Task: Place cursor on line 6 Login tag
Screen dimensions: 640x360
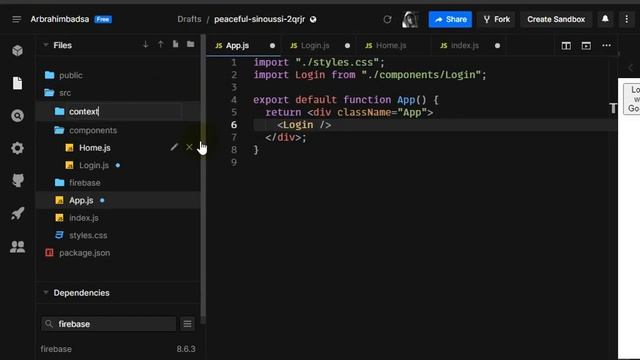Action: [x=304, y=125]
